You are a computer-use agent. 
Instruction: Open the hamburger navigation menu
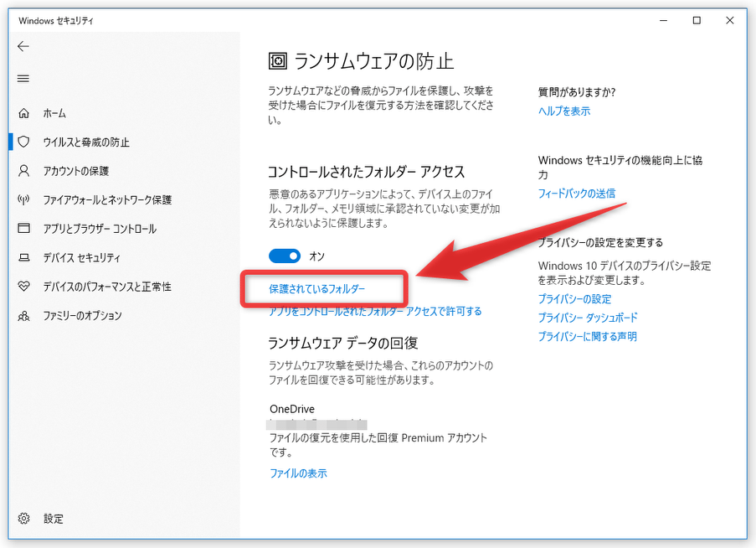point(23,79)
